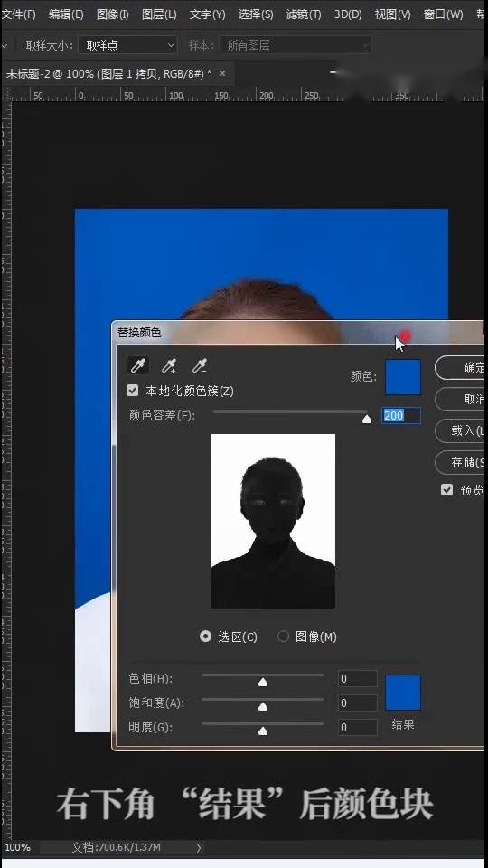488x868 pixels.
Task: Click the 100% zoom field in status bar
Action: pyautogui.click(x=18, y=847)
